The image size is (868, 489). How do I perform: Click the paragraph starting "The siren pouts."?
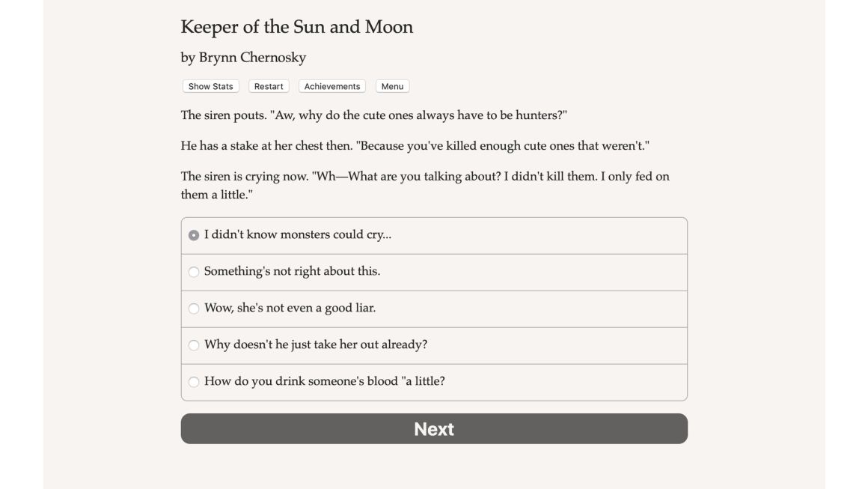point(374,115)
